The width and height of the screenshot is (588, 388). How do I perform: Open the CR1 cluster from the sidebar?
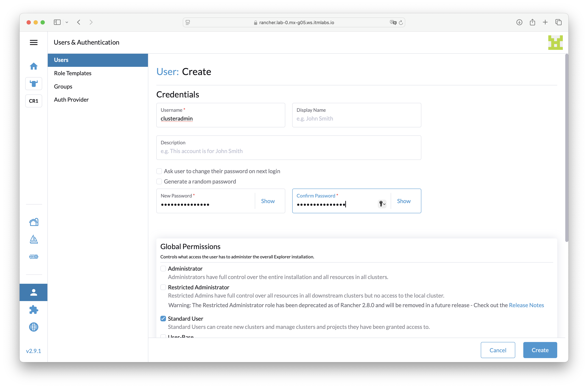pyautogui.click(x=34, y=101)
